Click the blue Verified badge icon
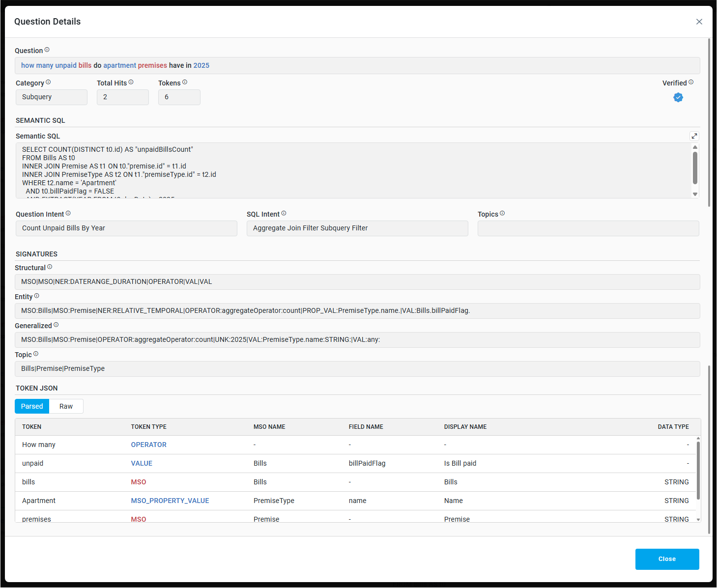 click(678, 97)
